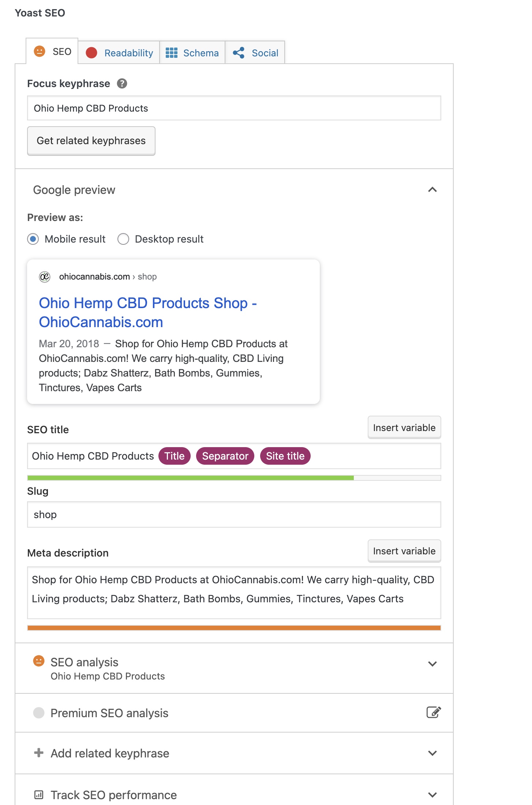Expand the Add related keyphrase chevron
The image size is (532, 805).
432,753
